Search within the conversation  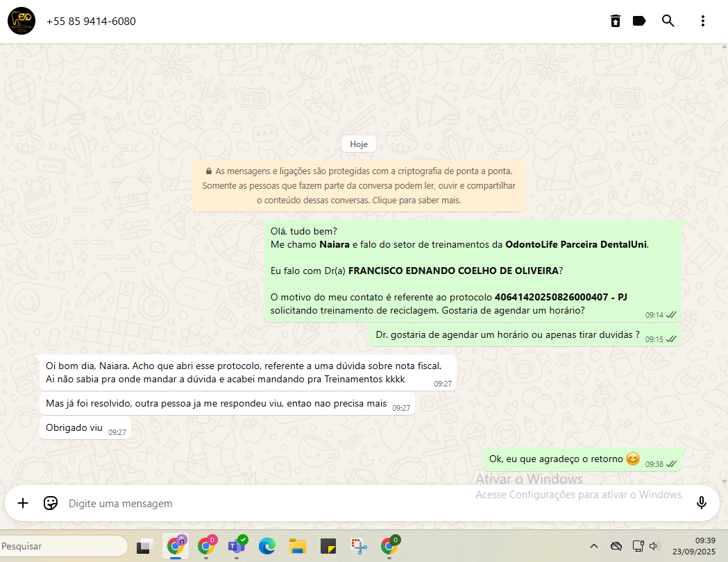pyautogui.click(x=668, y=21)
